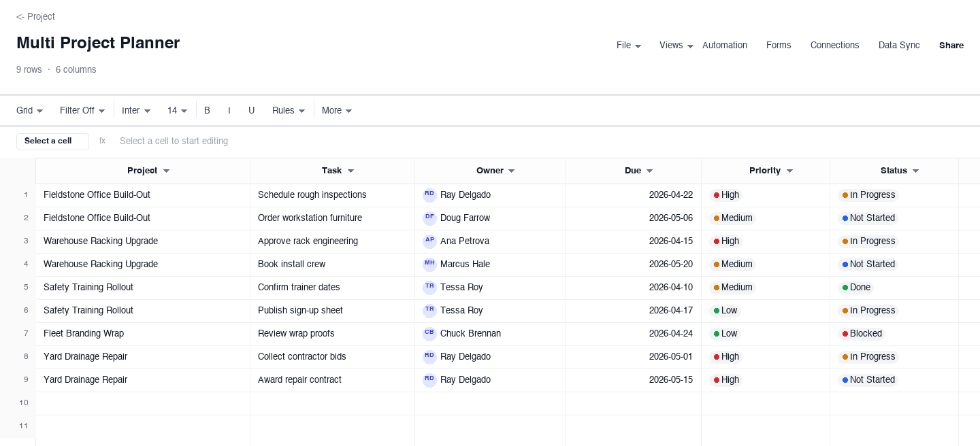Viewport: 980px width, 446px height.
Task: Toggle italic formatting button I
Action: 229,110
